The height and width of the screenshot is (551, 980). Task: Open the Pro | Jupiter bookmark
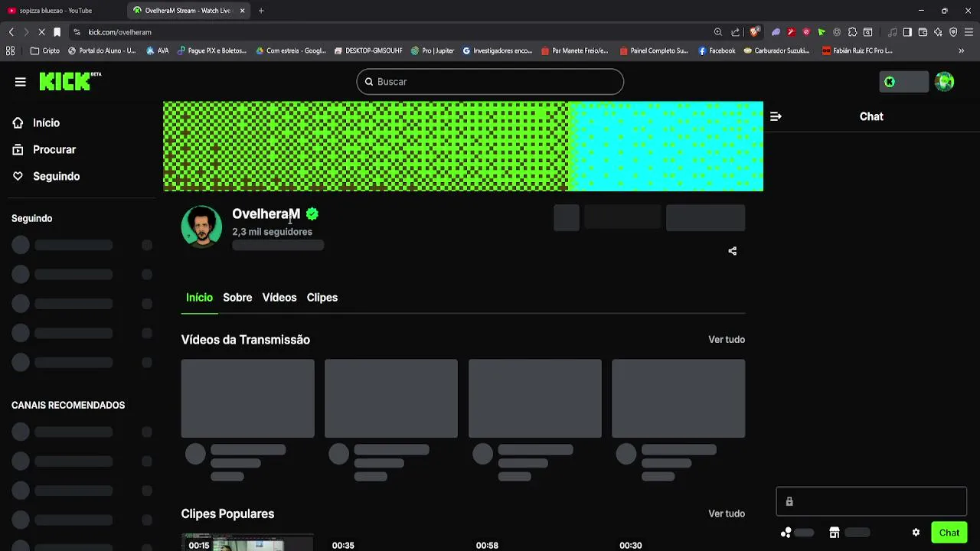(x=433, y=51)
